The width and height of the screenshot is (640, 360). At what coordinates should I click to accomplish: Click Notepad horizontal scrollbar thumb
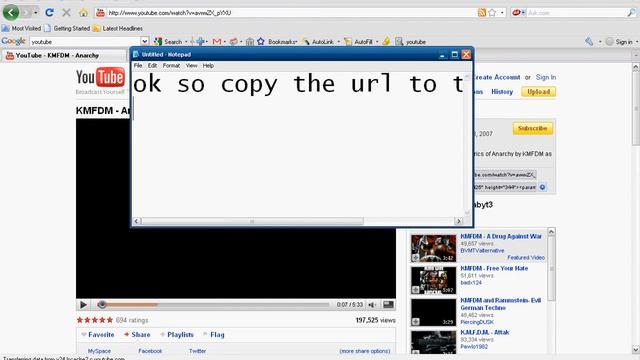pyautogui.click(x=252, y=221)
